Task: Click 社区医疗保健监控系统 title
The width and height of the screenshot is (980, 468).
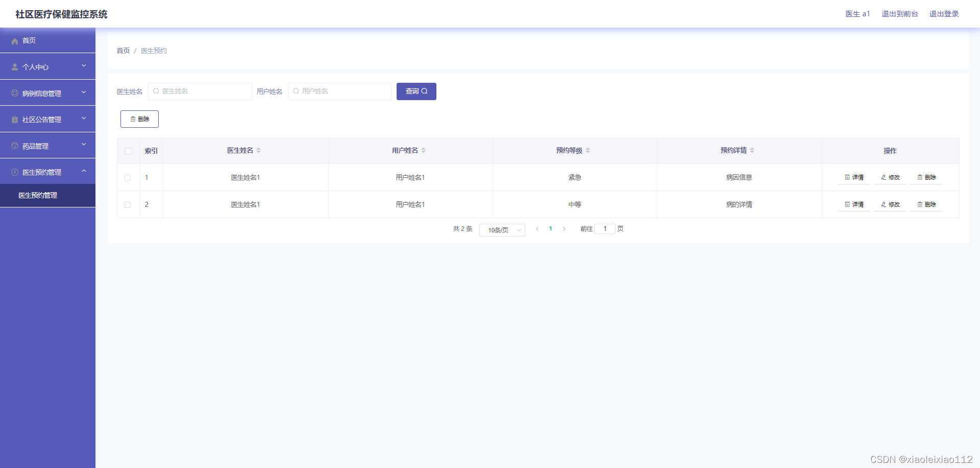Action: pos(61,14)
